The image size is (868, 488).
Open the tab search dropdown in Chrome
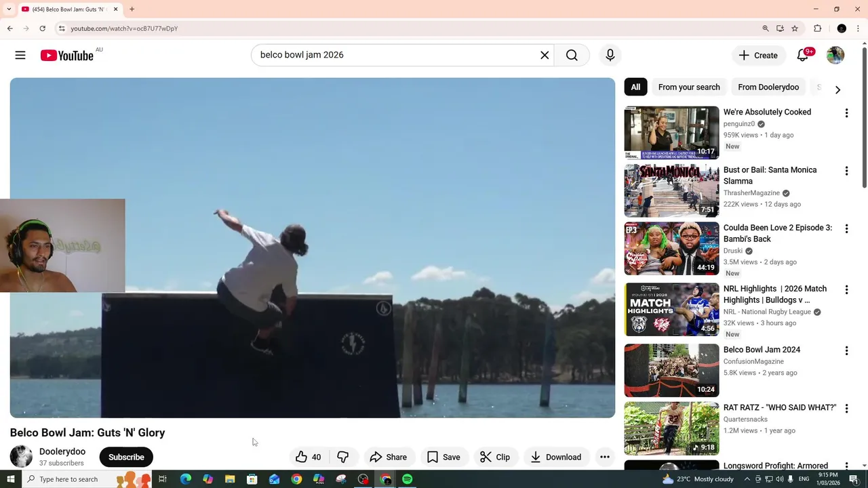9,9
